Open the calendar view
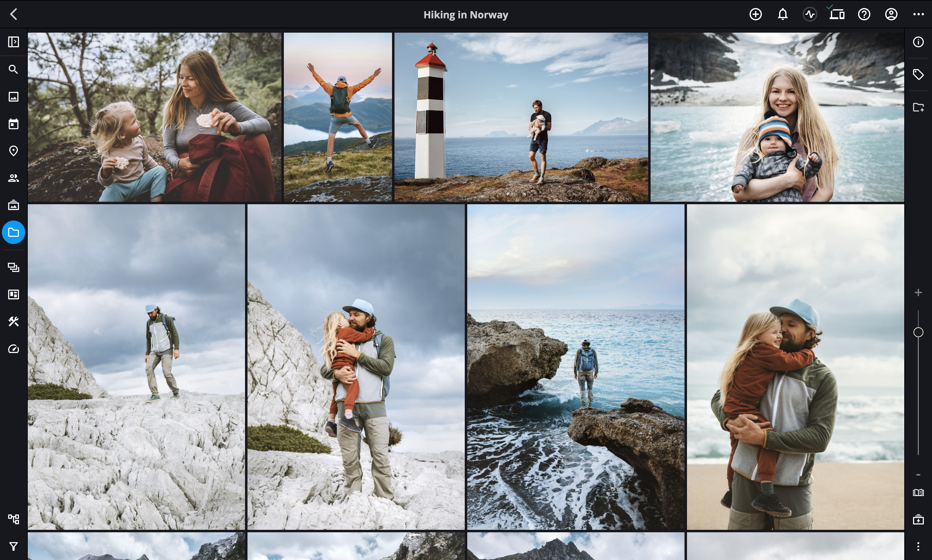Screen dimensions: 932x560 pos(14,124)
